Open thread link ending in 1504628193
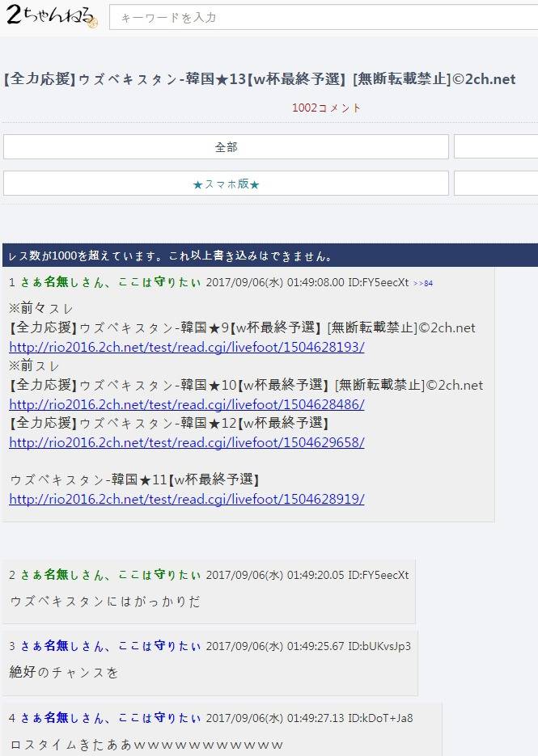The image size is (538, 756). (186, 347)
